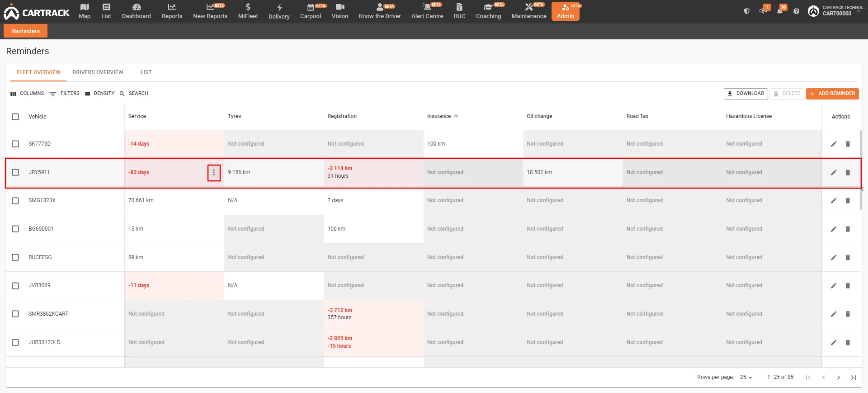Open the Reports chart icon
This screenshot has width=868, height=393.
point(172,7)
